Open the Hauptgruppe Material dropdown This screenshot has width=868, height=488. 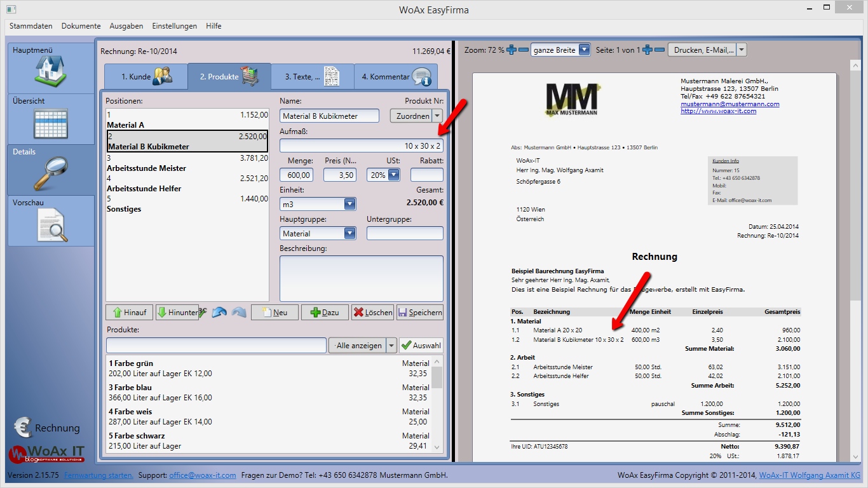tap(349, 233)
